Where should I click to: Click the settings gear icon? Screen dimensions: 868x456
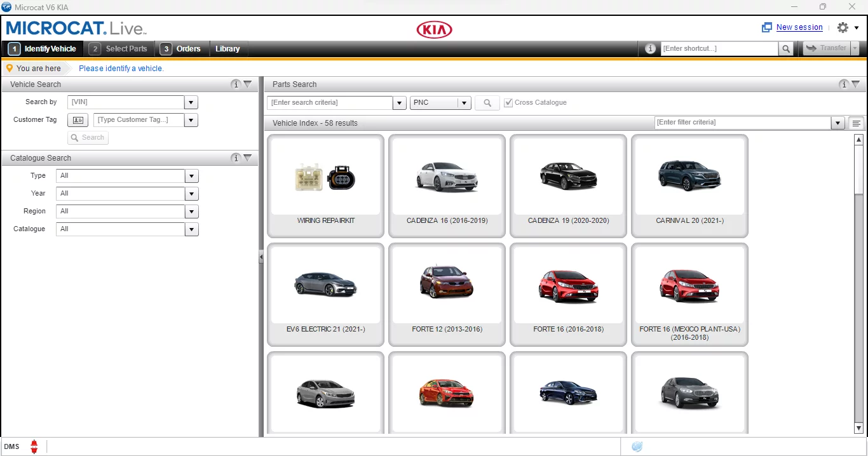pyautogui.click(x=843, y=27)
